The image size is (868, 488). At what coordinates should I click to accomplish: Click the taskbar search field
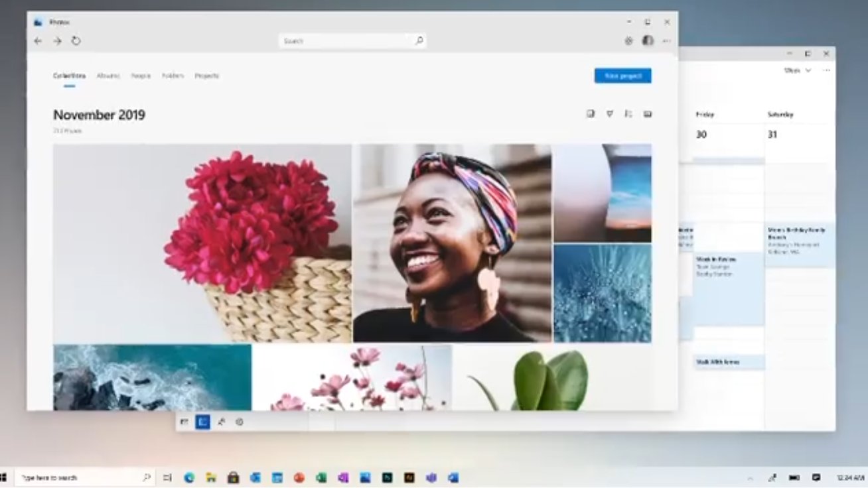click(80, 477)
